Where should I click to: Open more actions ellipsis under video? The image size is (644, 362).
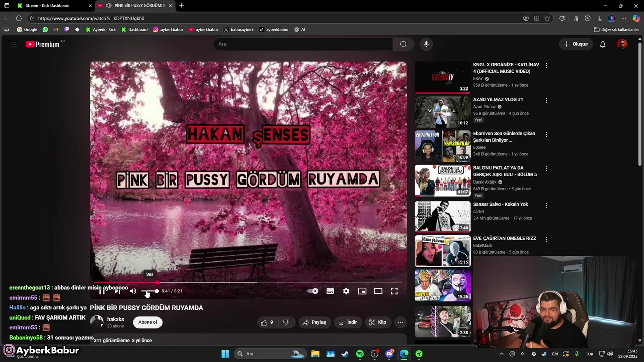tap(400, 322)
